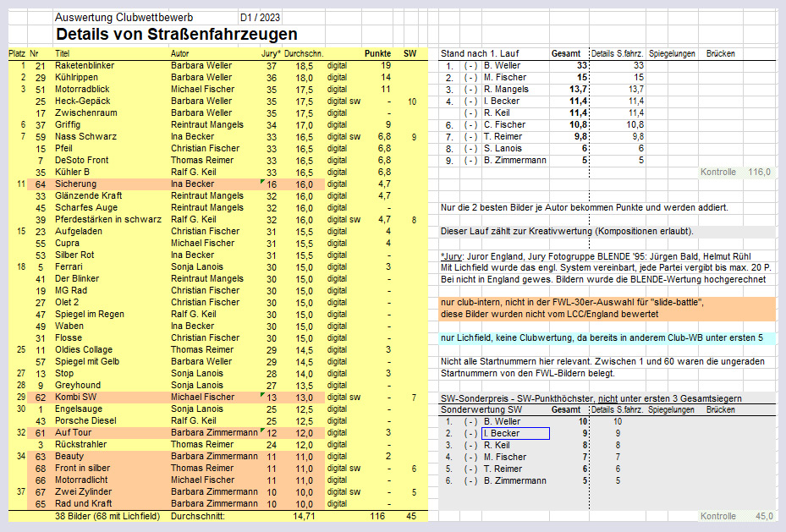This screenshot has height=532, width=786.
Task: Click the 'Pferdestärken in schwarz' cell
Action: click(108, 219)
